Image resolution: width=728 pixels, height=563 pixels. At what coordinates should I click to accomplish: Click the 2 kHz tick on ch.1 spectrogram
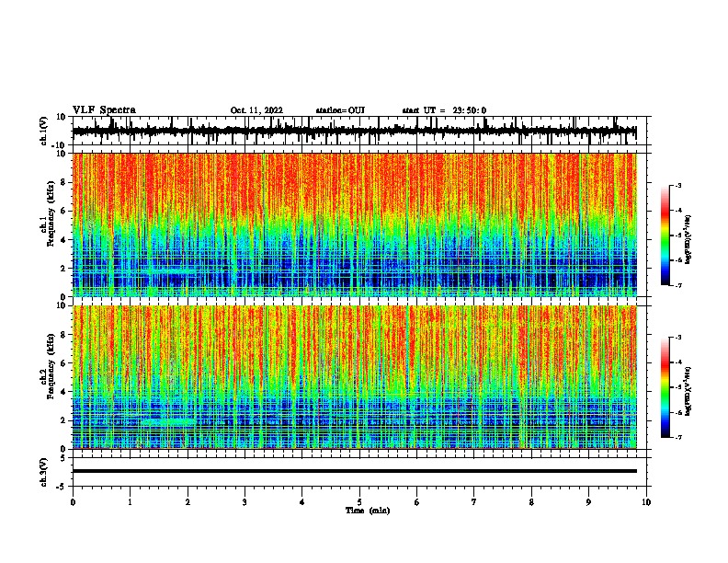pos(63,268)
